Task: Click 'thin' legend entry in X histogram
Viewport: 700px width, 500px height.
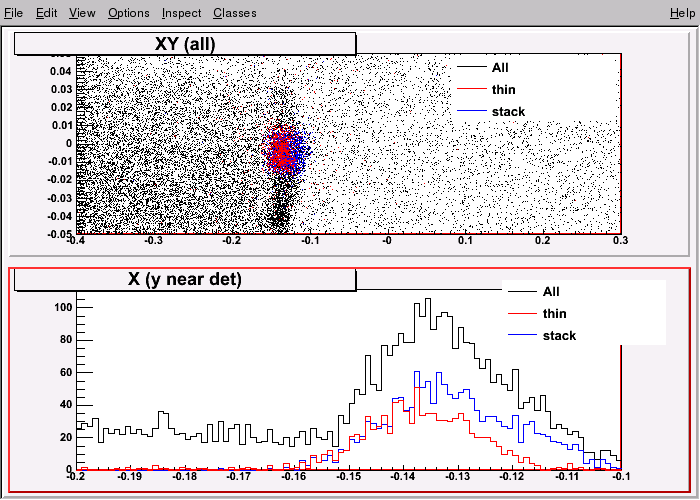Action: pos(554,313)
